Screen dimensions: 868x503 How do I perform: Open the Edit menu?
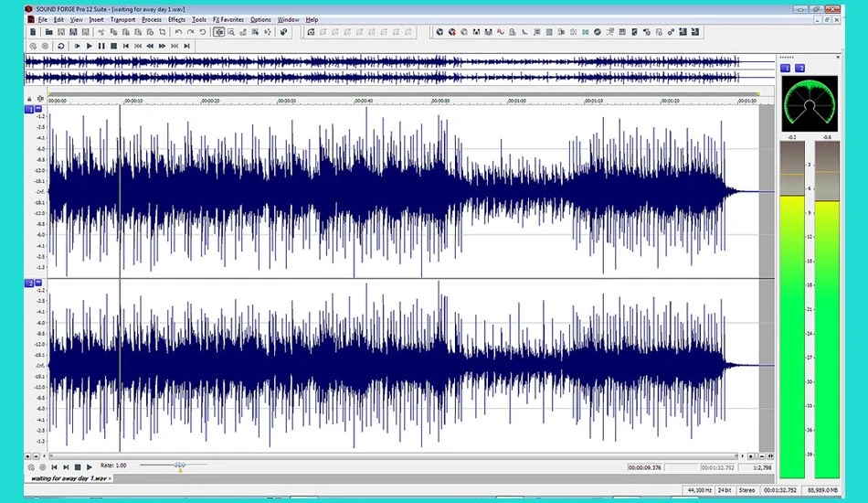(58, 19)
